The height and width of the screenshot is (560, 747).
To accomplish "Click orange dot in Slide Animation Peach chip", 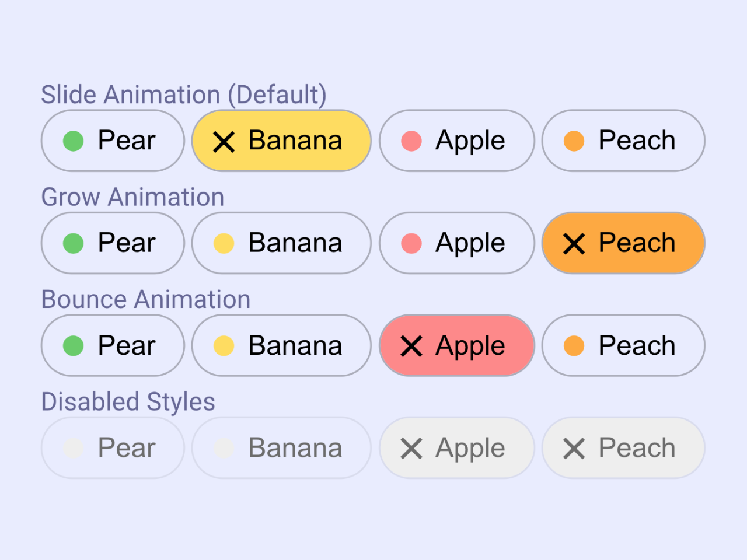I will point(574,141).
